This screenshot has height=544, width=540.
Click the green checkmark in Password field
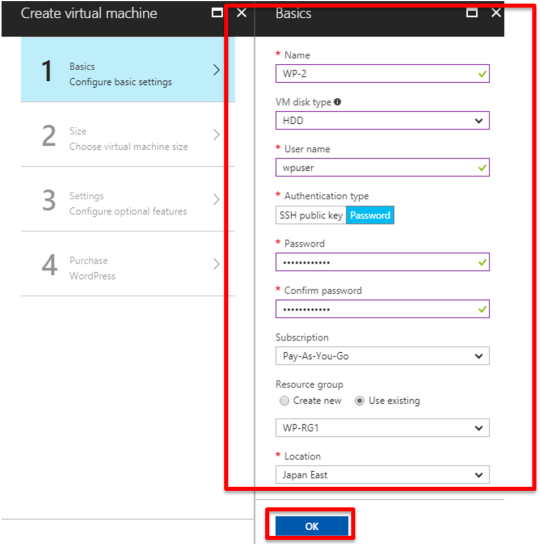pyautogui.click(x=482, y=262)
